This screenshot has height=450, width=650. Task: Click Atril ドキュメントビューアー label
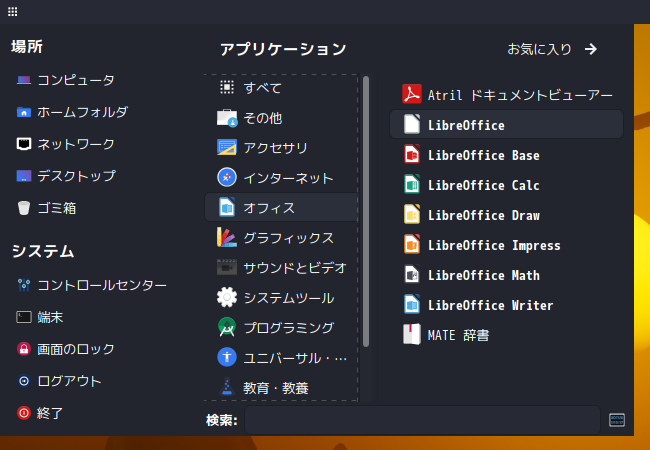point(520,95)
